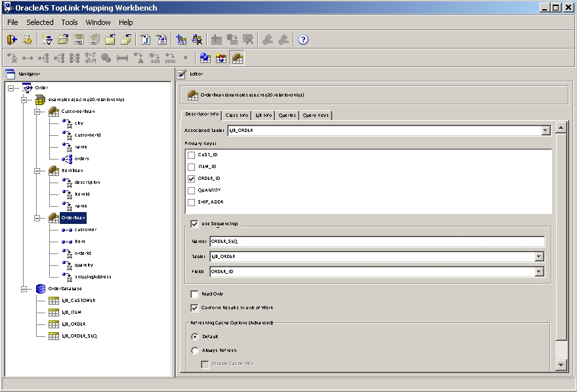Click the colored shapes class descriptor icon
577x392 pixels.
[x=221, y=58]
